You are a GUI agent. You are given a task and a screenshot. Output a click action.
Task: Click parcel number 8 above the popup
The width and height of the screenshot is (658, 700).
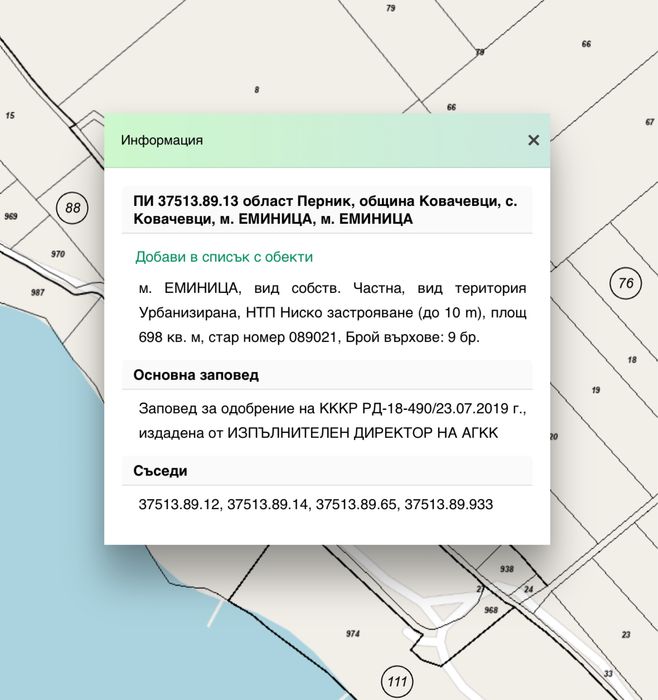257,90
